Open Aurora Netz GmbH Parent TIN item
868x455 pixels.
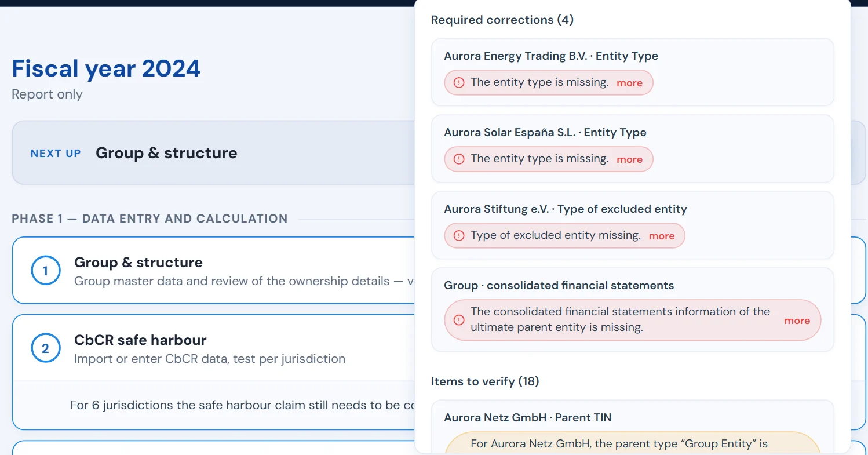(x=633, y=427)
